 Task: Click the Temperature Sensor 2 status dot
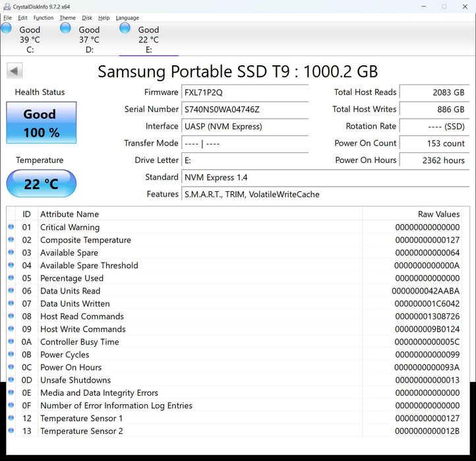[11, 431]
